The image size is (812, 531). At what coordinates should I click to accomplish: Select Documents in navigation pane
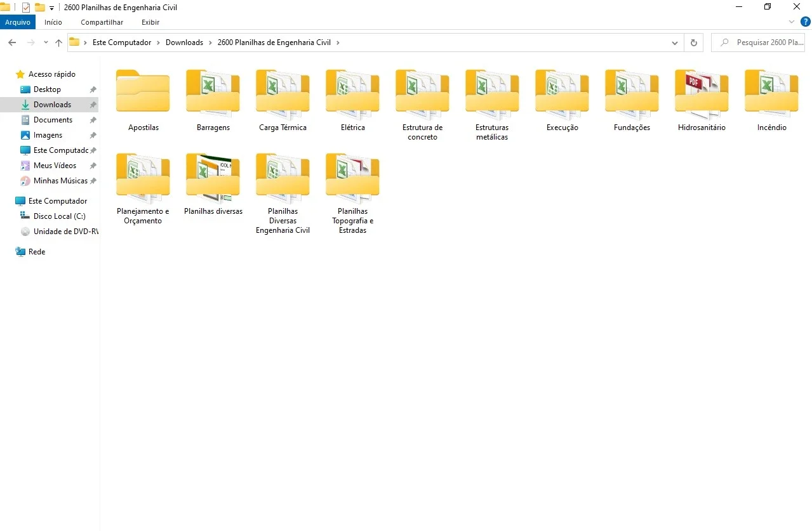[x=53, y=120]
